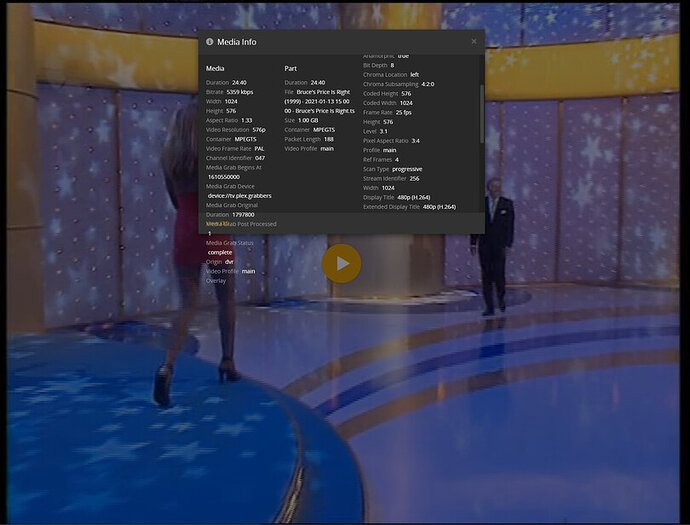This screenshot has width=690, height=525.
Task: Select the Coded Width value 1024
Action: pyautogui.click(x=406, y=103)
